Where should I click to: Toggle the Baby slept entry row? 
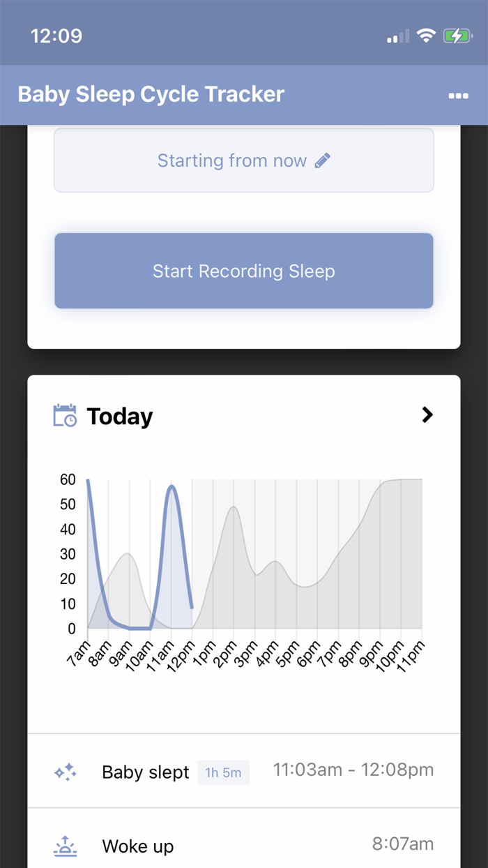click(x=244, y=772)
